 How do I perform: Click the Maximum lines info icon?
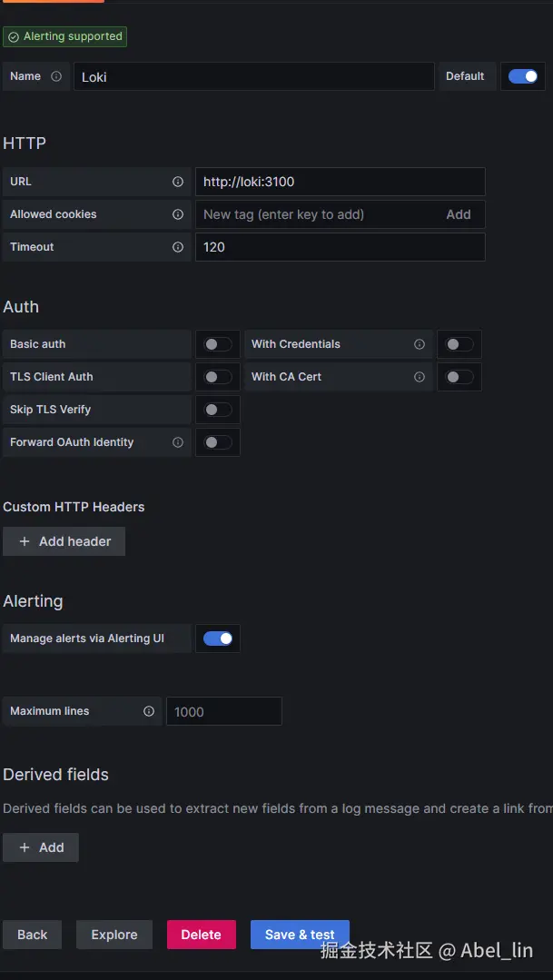pyautogui.click(x=149, y=711)
